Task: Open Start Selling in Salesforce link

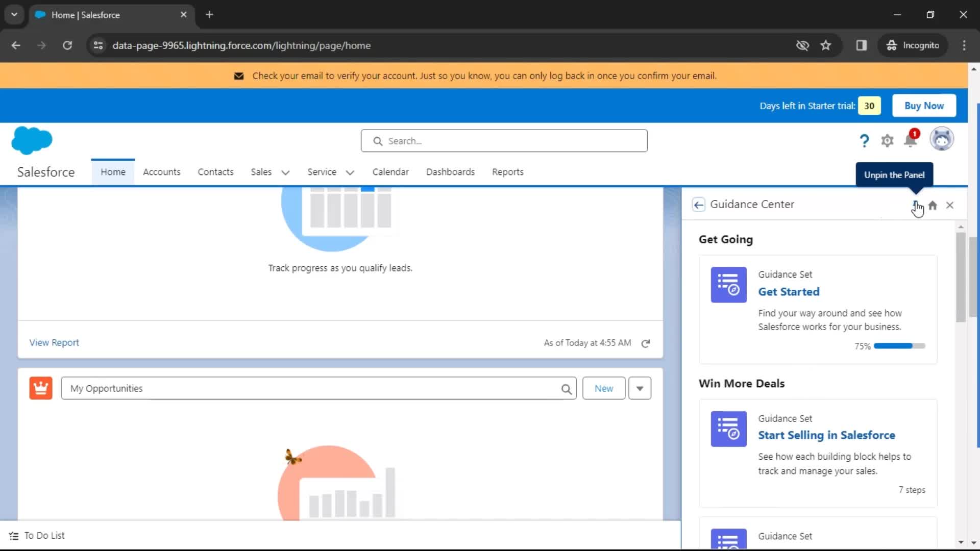Action: point(826,435)
